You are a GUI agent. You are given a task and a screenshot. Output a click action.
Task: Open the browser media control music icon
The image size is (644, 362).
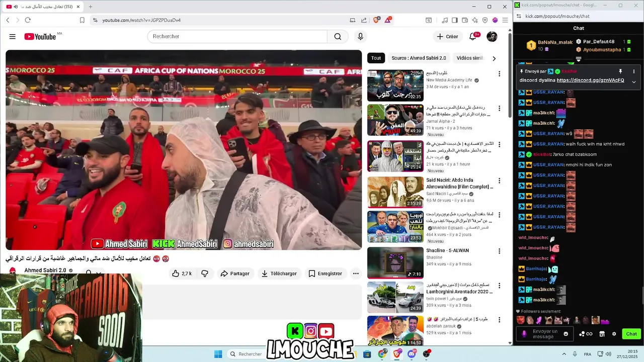click(x=445, y=20)
